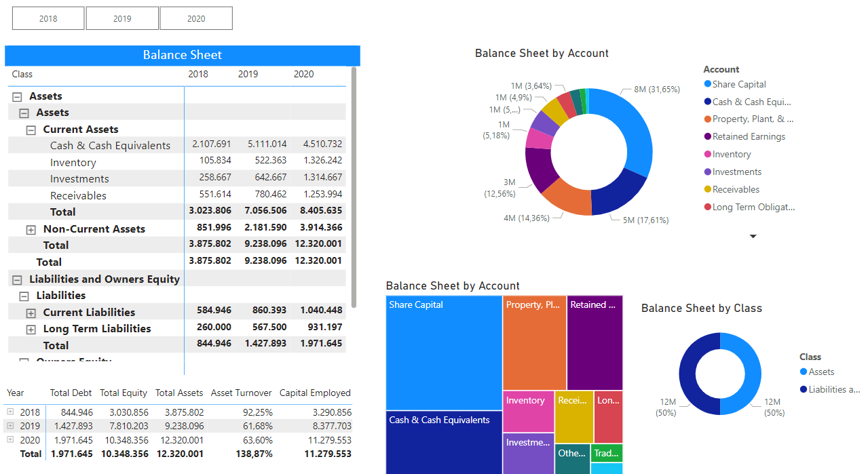Click the 2018 column header in Balance Sheet

[198, 74]
